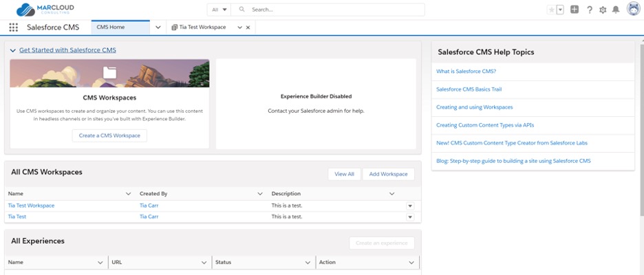644x275 pixels.
Task: Open the Tia Test workspace link
Action: click(17, 217)
